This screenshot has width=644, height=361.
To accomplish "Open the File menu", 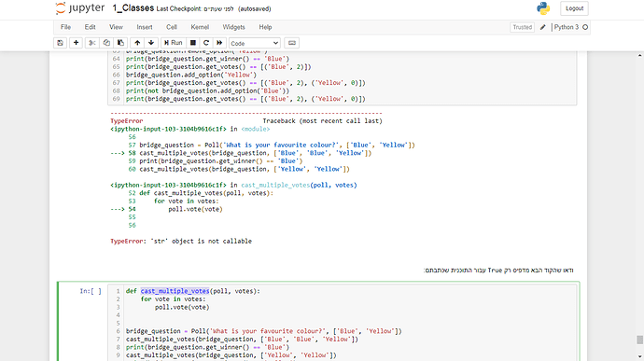I will [65, 27].
